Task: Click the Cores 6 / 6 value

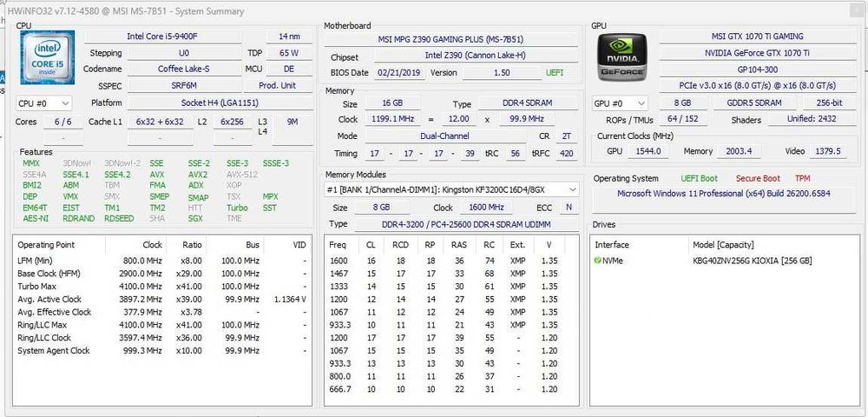Action: point(62,122)
